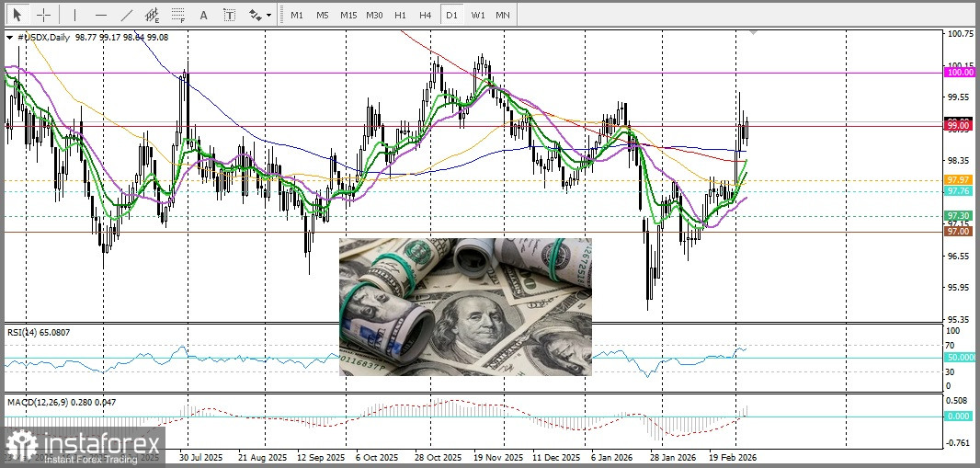Select the cursor arrow tool
The width and height of the screenshot is (980, 468).
17,15
